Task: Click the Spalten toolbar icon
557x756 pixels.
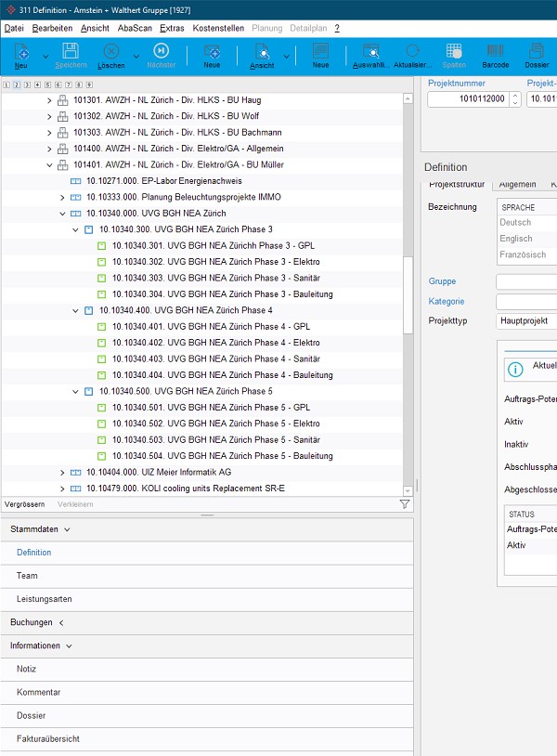Action: click(454, 53)
